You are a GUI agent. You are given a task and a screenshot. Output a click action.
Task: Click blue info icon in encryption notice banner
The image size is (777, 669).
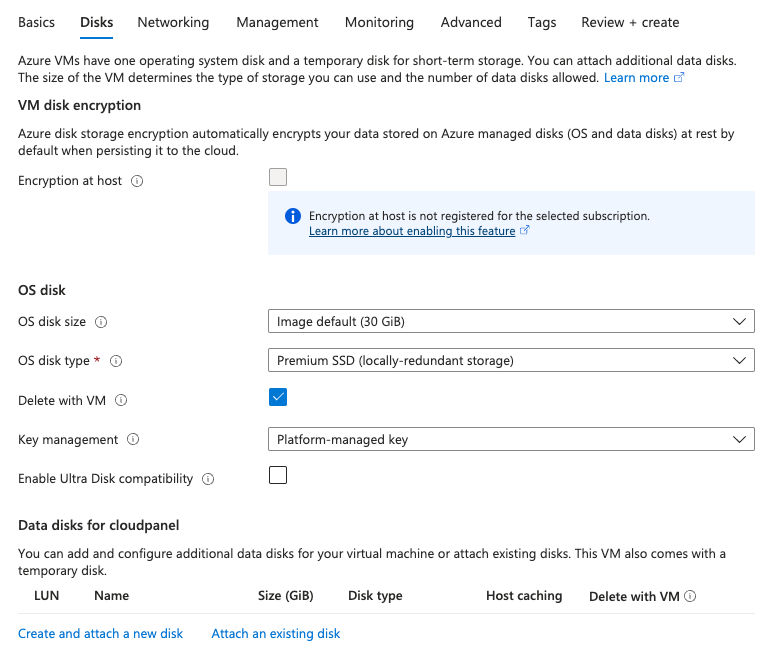coord(292,216)
